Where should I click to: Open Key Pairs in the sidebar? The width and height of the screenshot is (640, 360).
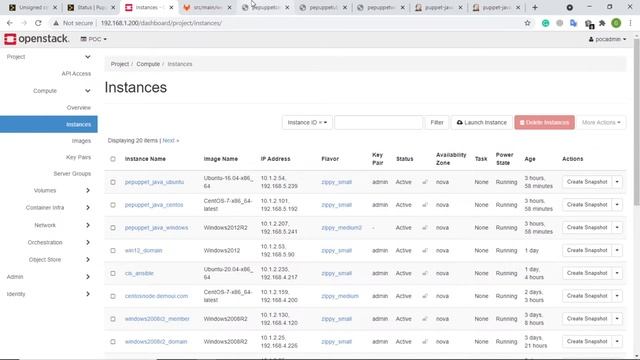78,157
